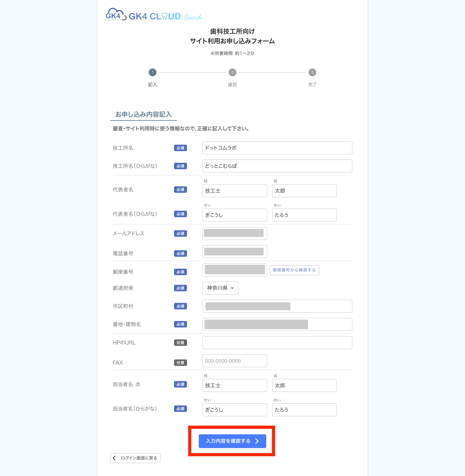Click step 1 記入 circle

pos(152,72)
